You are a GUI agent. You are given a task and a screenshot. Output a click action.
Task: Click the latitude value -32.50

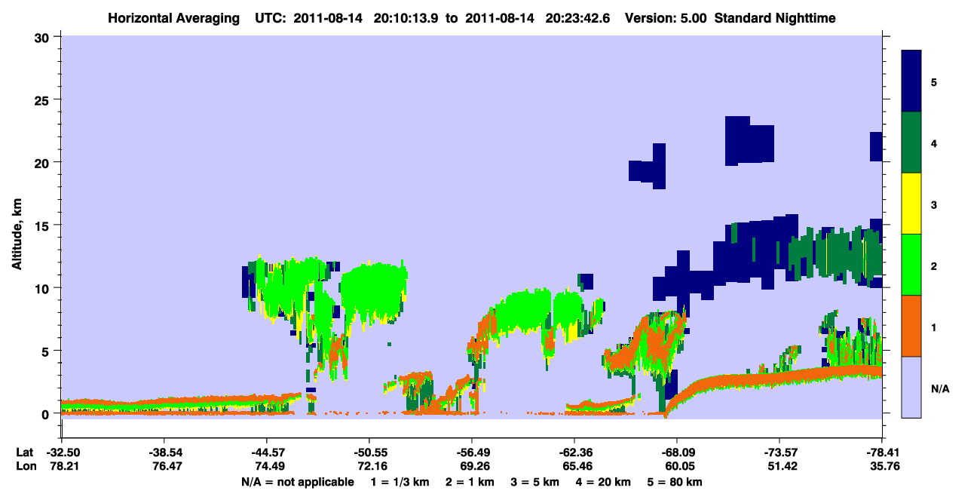(61, 452)
